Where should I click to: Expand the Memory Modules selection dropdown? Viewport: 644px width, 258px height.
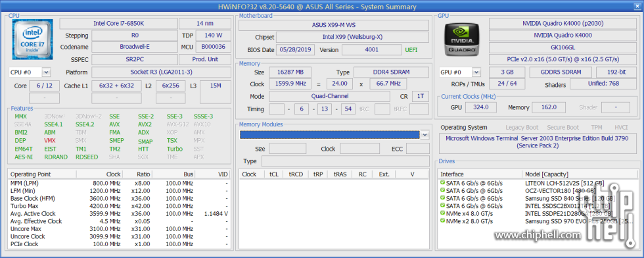[x=425, y=134]
